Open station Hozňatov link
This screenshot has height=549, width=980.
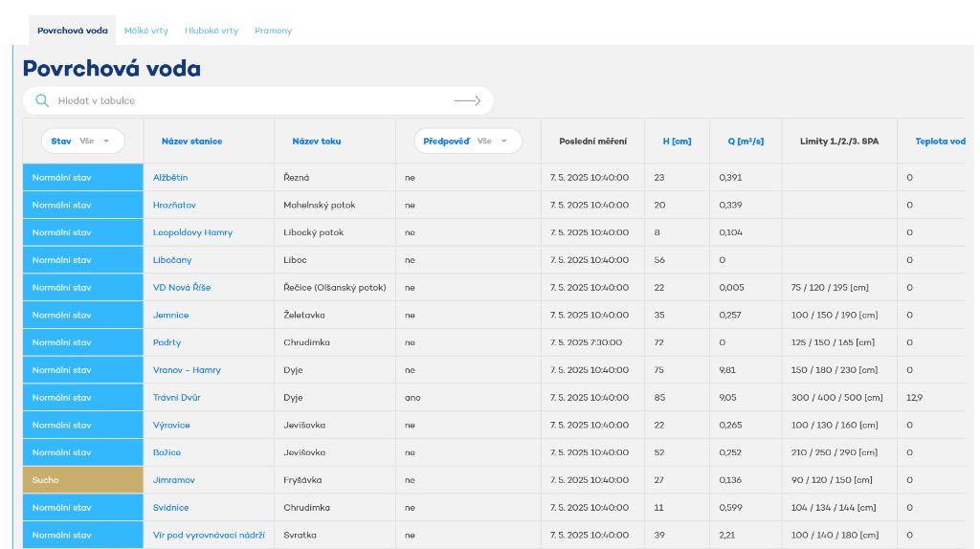click(x=174, y=205)
